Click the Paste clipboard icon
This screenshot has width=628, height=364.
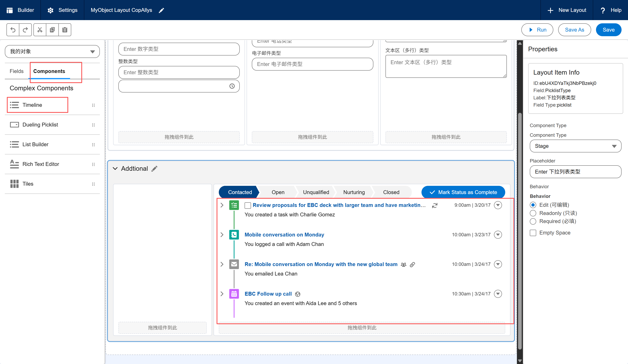[x=65, y=30]
